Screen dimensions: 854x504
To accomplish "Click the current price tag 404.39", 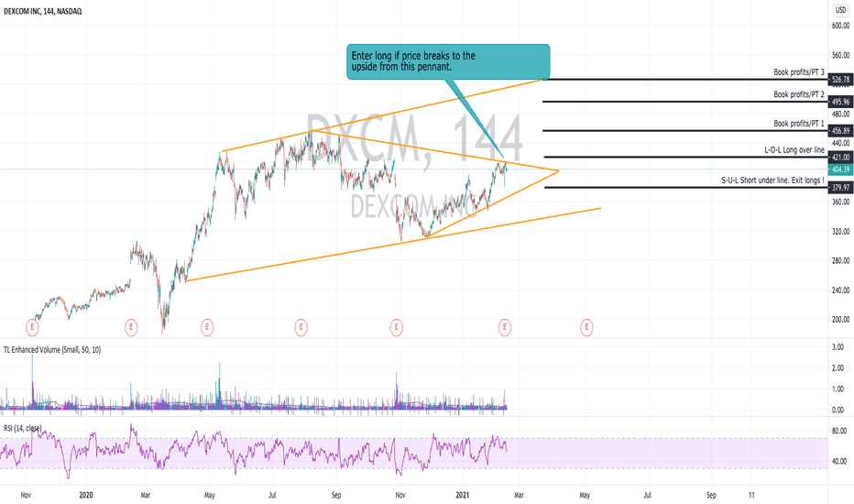I will coord(840,170).
